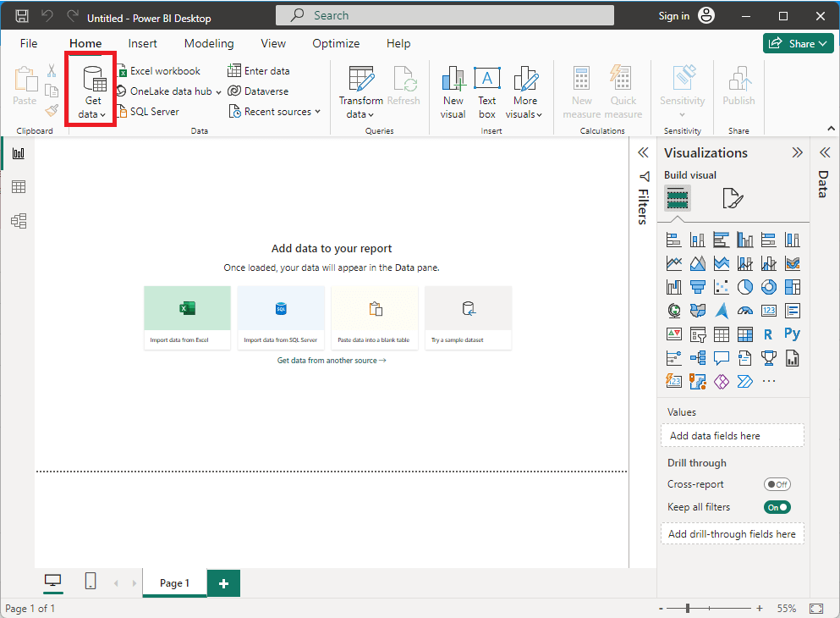The height and width of the screenshot is (618, 840).
Task: Choose Python visual Py icon
Action: click(793, 334)
